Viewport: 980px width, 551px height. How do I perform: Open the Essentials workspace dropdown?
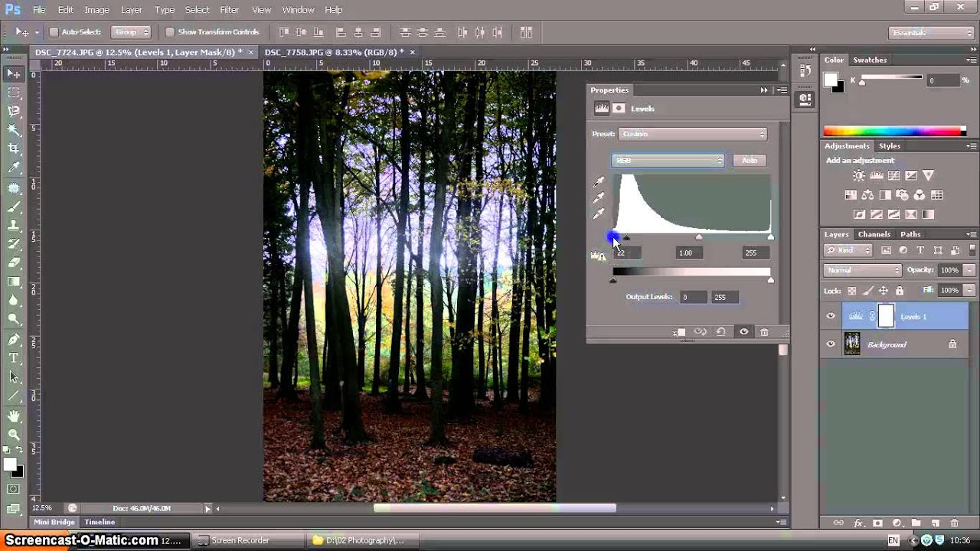[932, 32]
